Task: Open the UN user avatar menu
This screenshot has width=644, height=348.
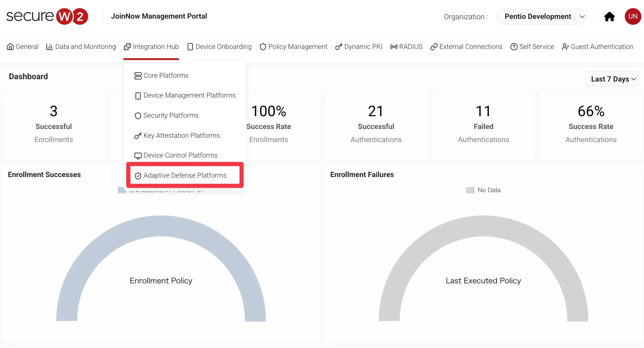Action: point(633,17)
